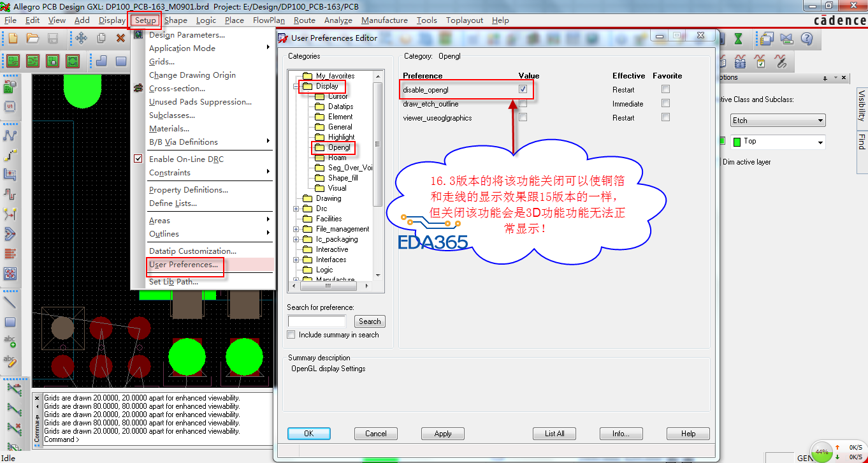Screen dimensions: 868x463
Task: Expand the Interfaces category tree node
Action: click(x=296, y=260)
